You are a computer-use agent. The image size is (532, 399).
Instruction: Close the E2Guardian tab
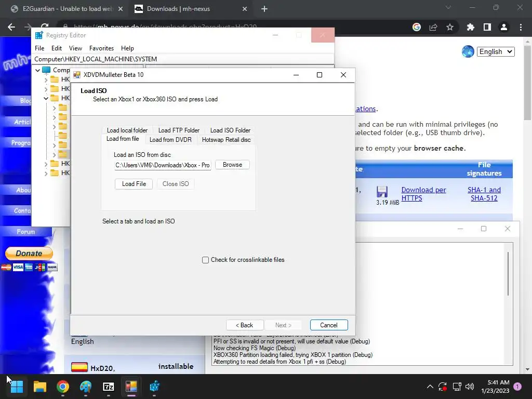pyautogui.click(x=121, y=9)
